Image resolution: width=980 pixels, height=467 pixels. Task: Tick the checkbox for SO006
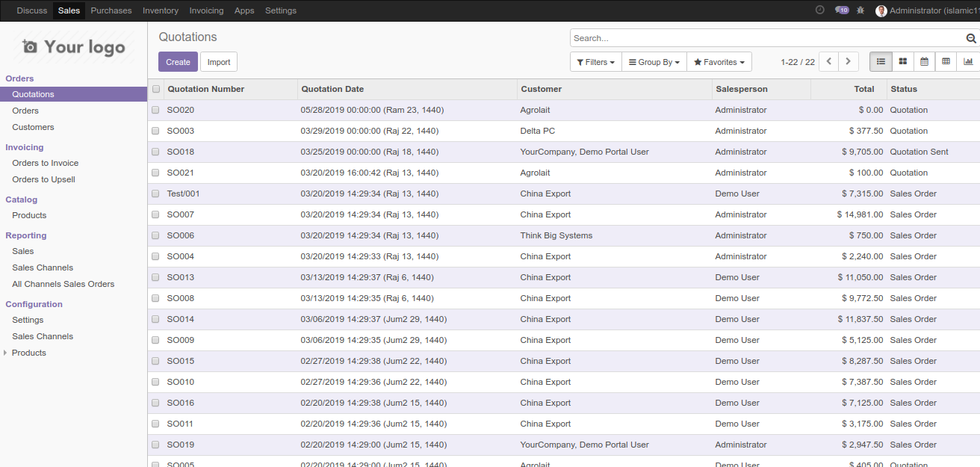click(156, 235)
